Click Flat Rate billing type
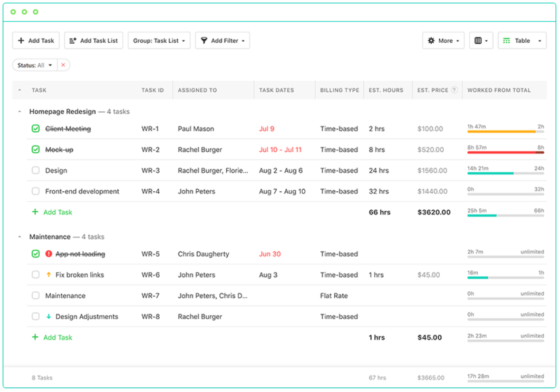The width and height of the screenshot is (560, 392). [x=334, y=296]
